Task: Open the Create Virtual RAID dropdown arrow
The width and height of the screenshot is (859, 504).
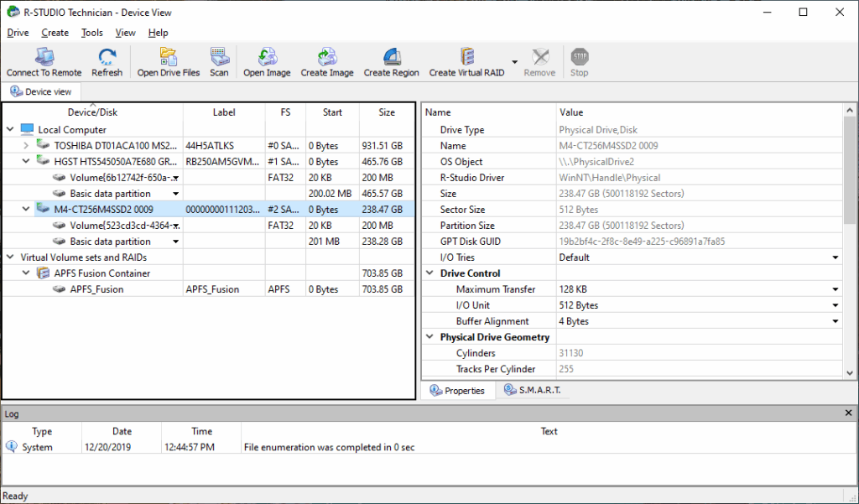Action: (x=514, y=61)
